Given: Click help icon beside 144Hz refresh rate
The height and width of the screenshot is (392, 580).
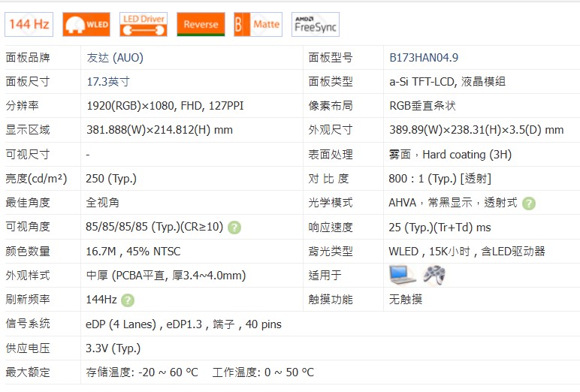Looking at the screenshot, I should coord(128,300).
